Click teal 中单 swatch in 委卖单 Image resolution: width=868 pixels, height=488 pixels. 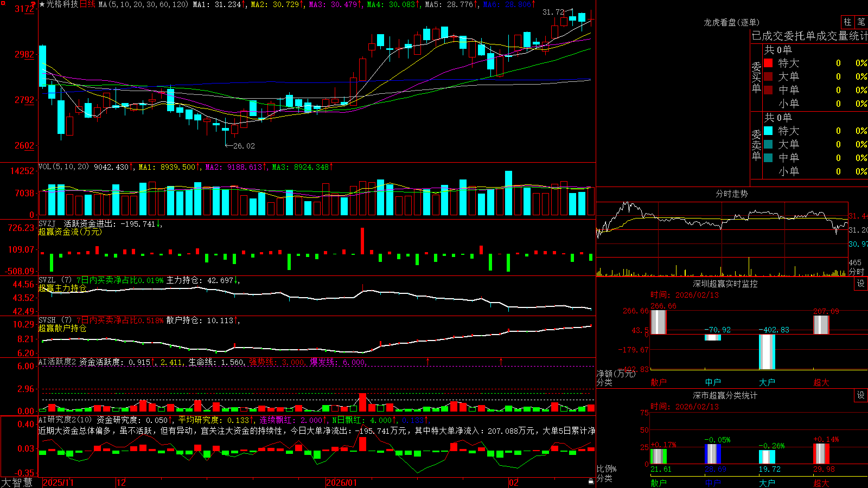[x=768, y=158]
